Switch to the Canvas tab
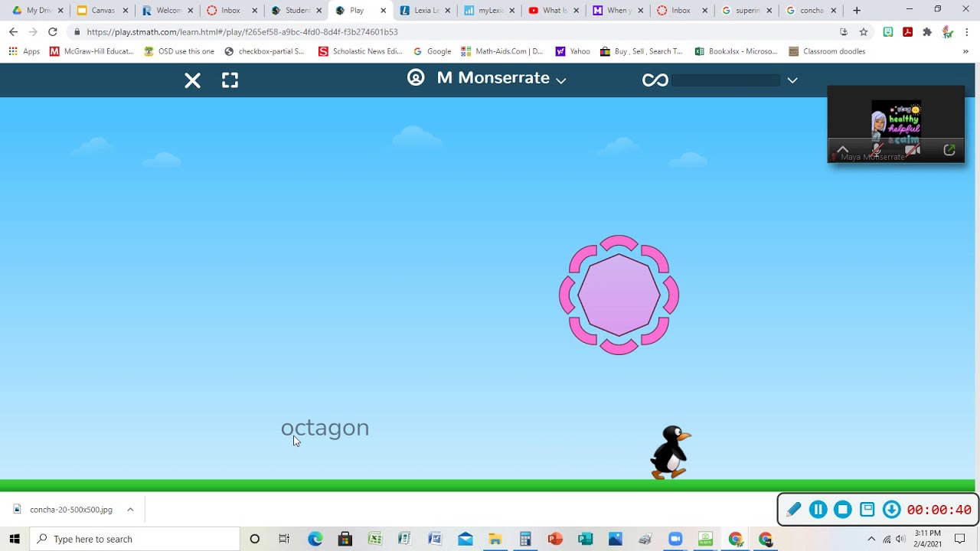This screenshot has width=980, height=551. 103,11
